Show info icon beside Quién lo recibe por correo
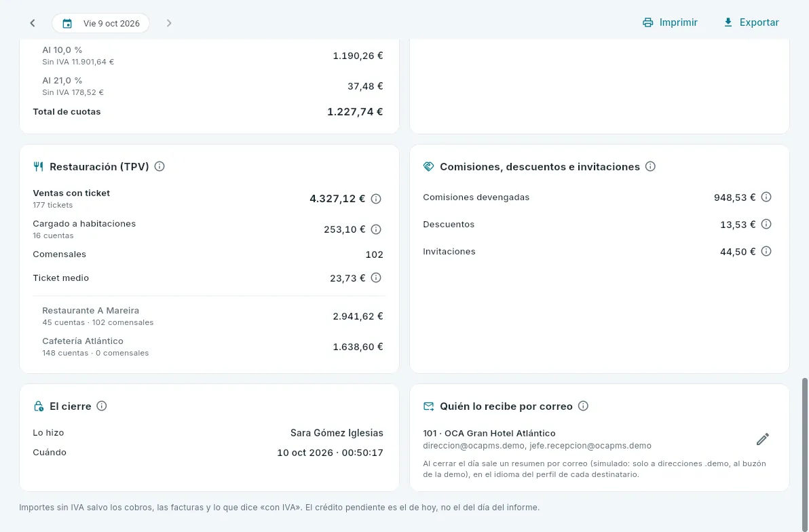Screen dimensions: 809x532 [583, 406]
